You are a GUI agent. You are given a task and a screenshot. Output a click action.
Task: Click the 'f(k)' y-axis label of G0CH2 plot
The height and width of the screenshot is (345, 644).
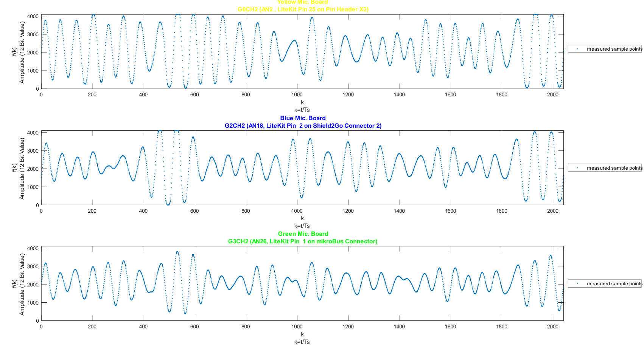pyautogui.click(x=14, y=52)
